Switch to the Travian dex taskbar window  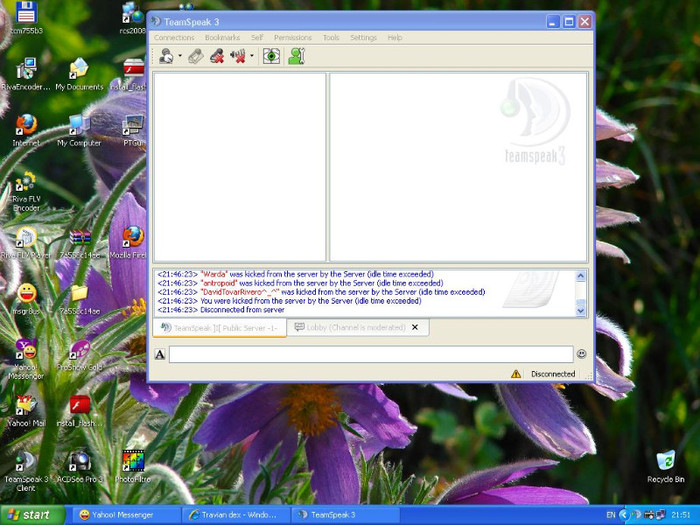(x=236, y=515)
